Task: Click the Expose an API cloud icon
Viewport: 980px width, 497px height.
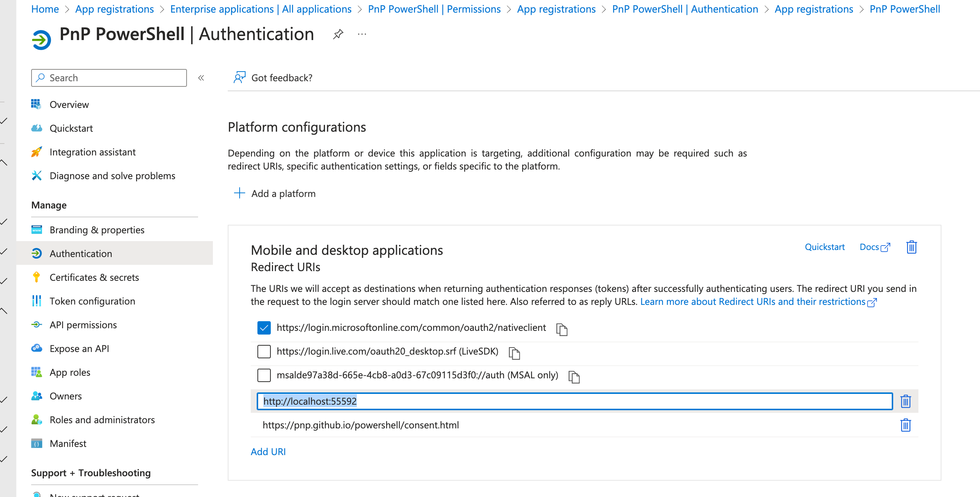Action: pyautogui.click(x=36, y=348)
